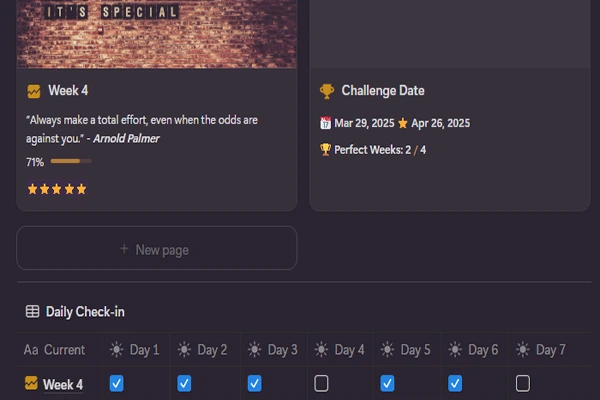Click the Week 4 card chart icon

pyautogui.click(x=34, y=91)
